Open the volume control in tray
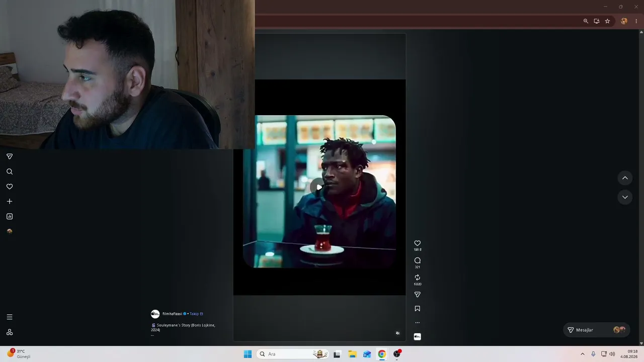This screenshot has width=644, height=362. (x=612, y=354)
